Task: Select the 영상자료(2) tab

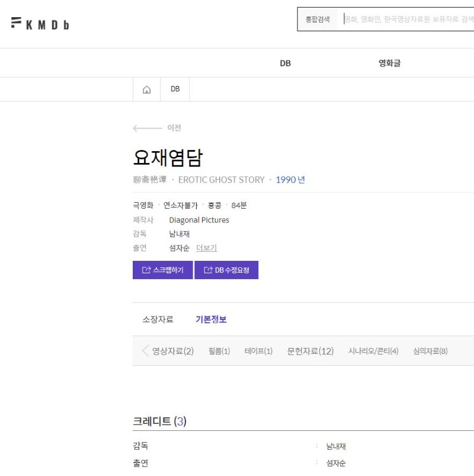Action: 172,351
